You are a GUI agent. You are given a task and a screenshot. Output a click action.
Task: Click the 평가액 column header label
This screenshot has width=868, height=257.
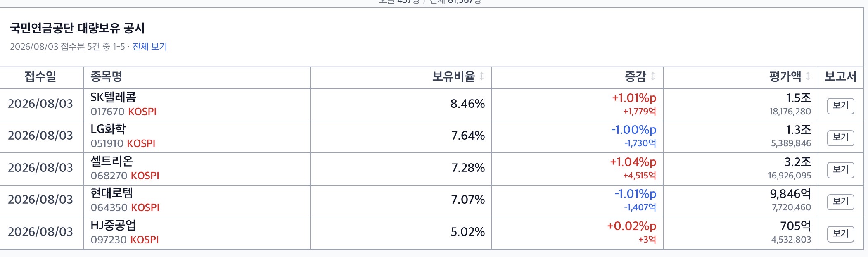point(785,76)
